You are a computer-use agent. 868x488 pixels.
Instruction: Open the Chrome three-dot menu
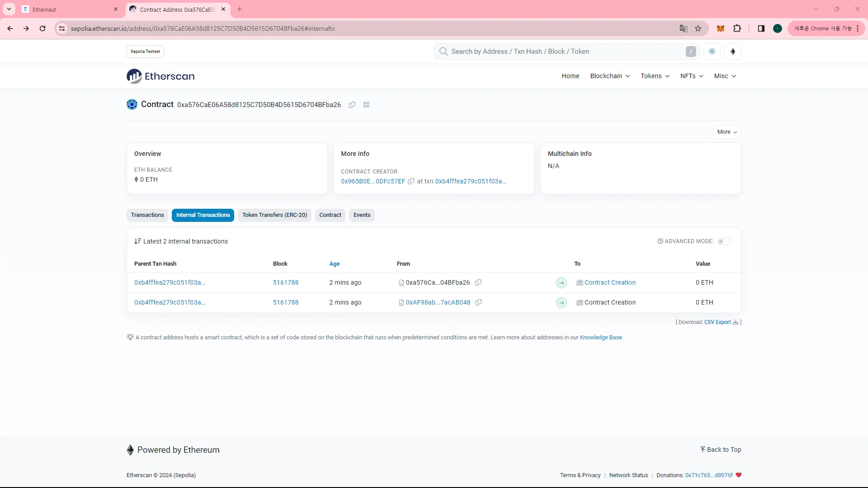point(858,28)
